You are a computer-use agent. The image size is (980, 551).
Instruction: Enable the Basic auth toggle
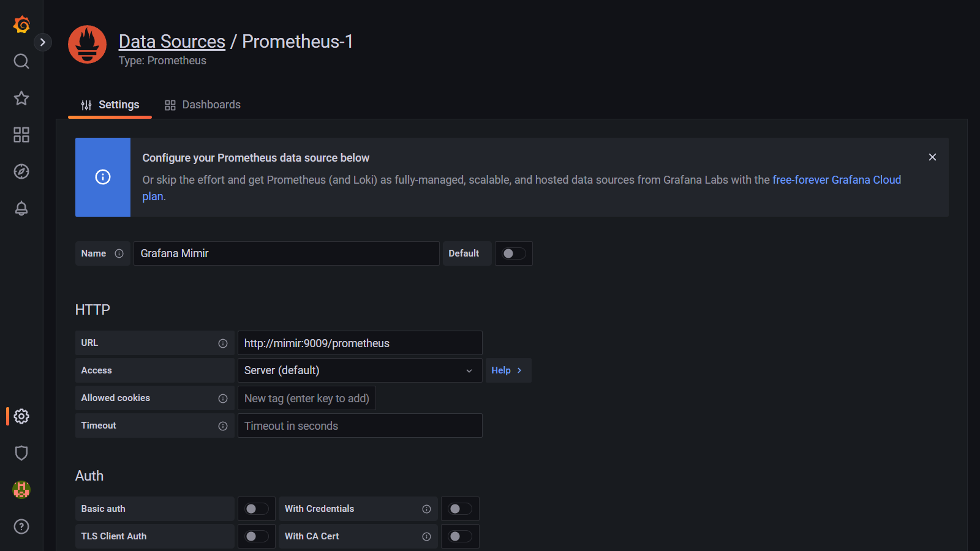point(256,509)
